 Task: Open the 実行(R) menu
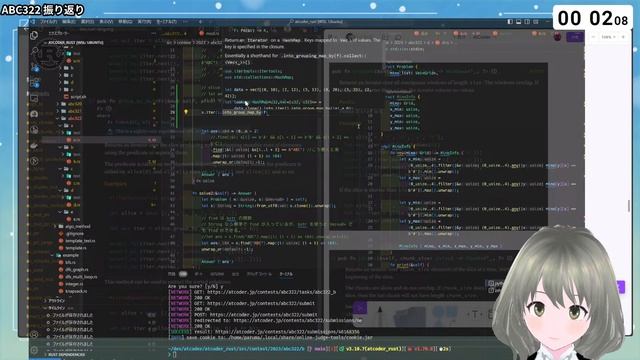[x=144, y=22]
